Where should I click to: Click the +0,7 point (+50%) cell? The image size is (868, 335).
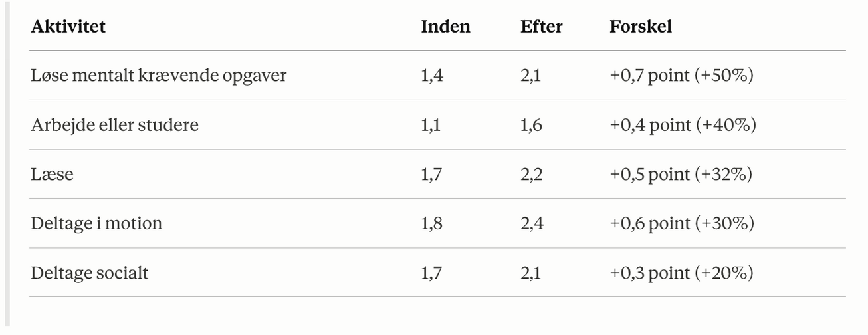click(682, 76)
